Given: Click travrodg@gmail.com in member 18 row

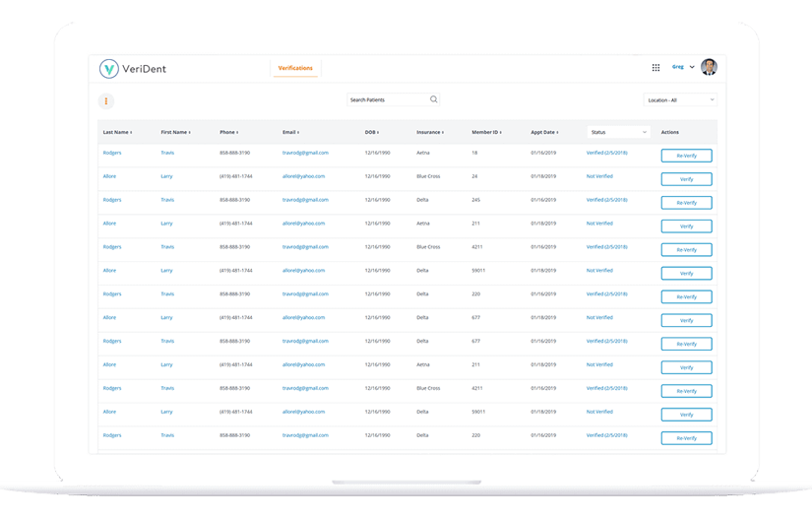Looking at the screenshot, I should click(x=305, y=153).
